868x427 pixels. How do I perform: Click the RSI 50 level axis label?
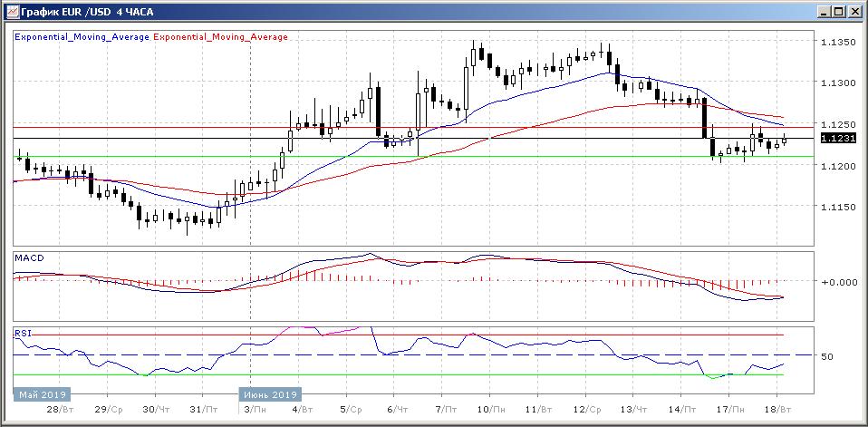[x=826, y=356]
